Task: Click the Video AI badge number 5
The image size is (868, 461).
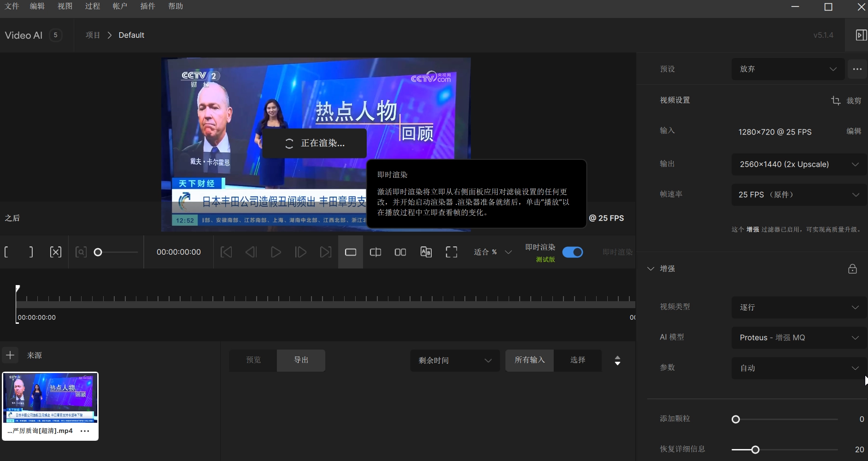Action: 56,35
